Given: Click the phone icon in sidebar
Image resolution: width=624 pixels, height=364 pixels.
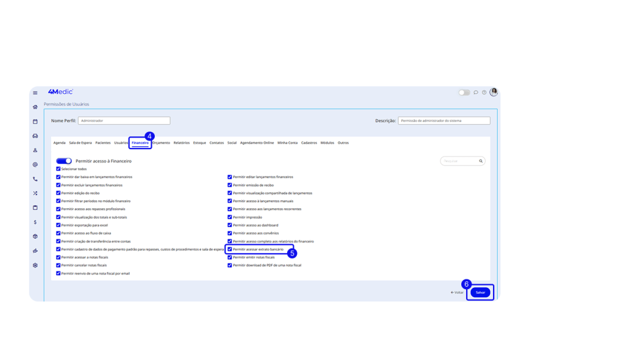Looking at the screenshot, I should (x=35, y=179).
